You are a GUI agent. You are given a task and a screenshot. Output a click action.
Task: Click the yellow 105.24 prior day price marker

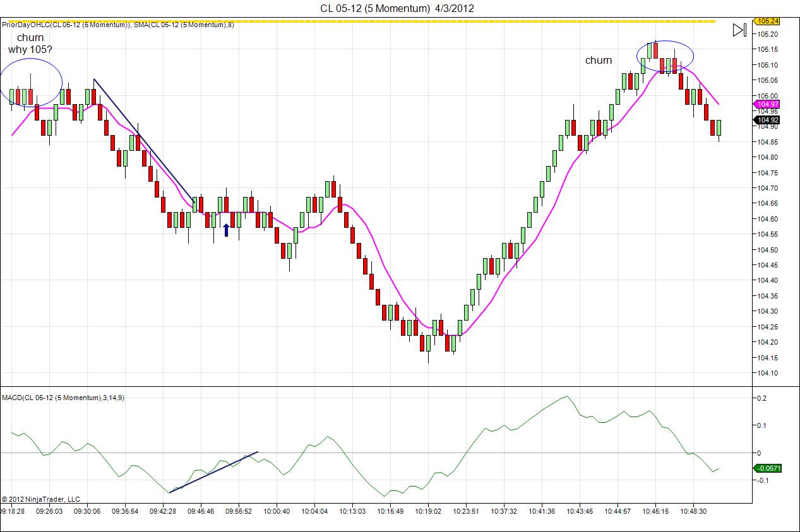coord(767,21)
